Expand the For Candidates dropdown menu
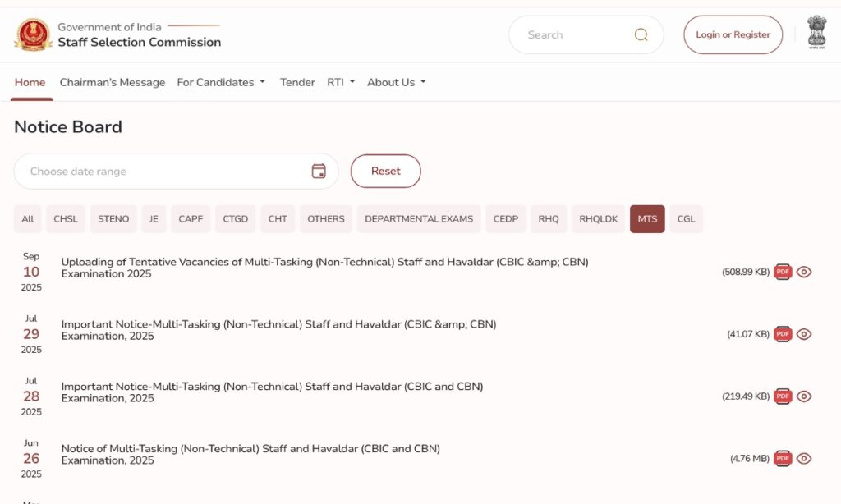The height and width of the screenshot is (504, 841). click(x=221, y=82)
